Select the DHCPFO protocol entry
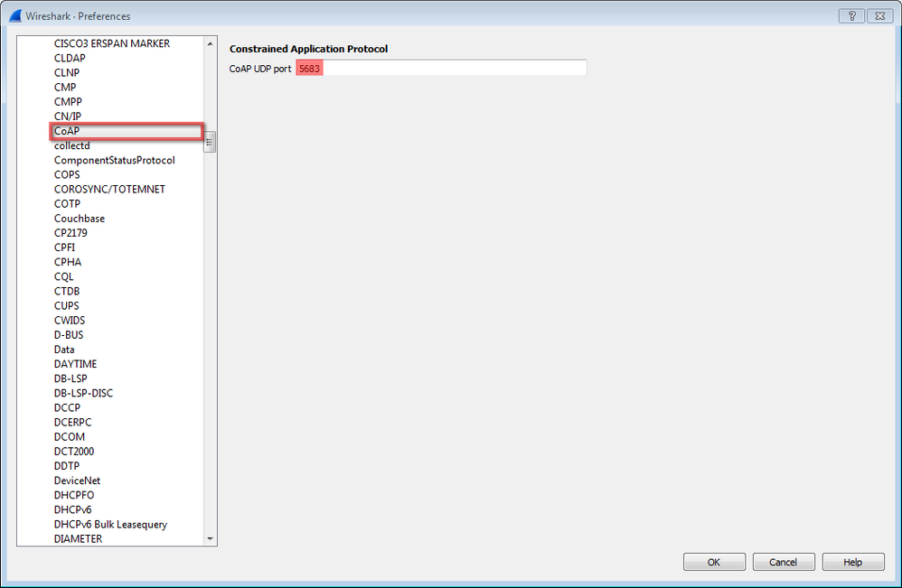Screen dimensions: 902x588 (x=74, y=495)
